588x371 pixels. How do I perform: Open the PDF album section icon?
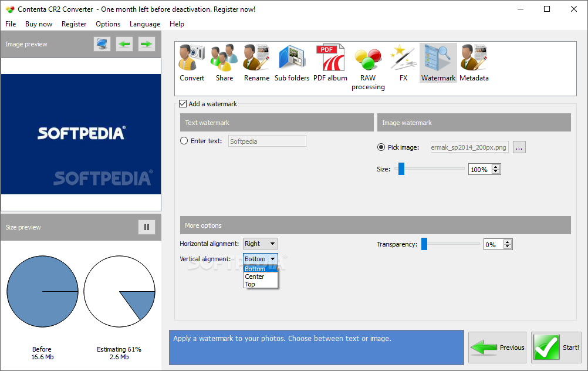330,63
